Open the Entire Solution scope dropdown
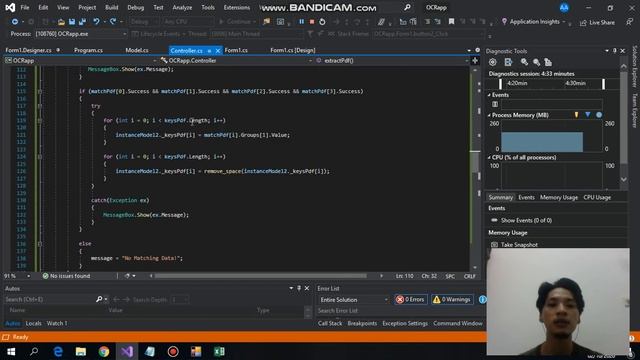 tap(353, 300)
